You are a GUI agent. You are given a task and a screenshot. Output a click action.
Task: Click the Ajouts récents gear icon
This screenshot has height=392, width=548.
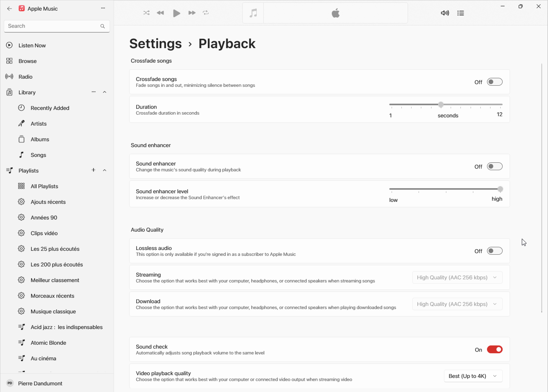pyautogui.click(x=22, y=202)
